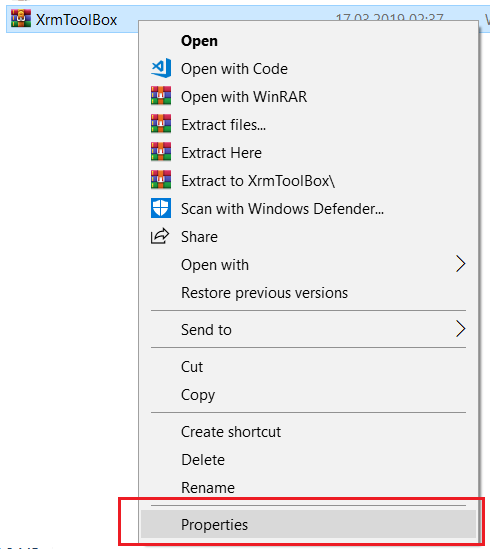
Task: Expand the Send to submenu arrow
Action: point(461,329)
